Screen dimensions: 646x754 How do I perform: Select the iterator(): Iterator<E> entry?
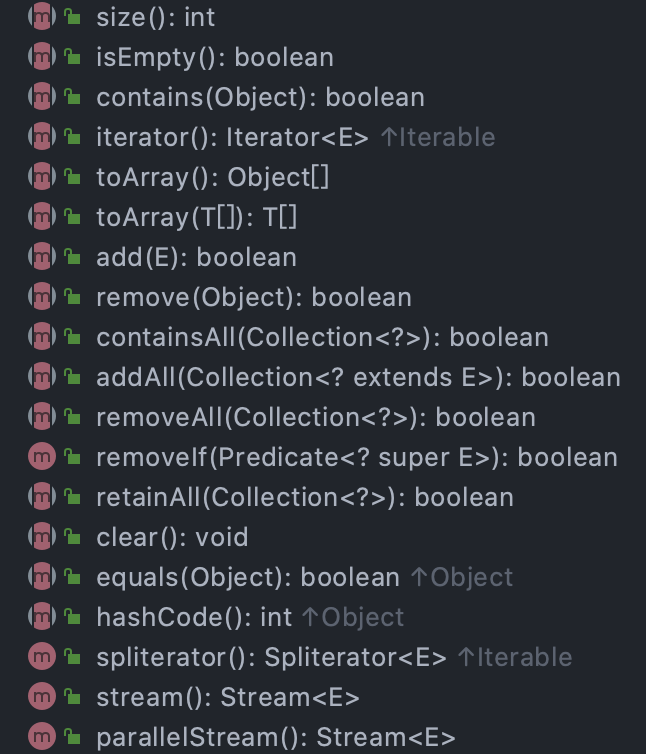coord(232,137)
